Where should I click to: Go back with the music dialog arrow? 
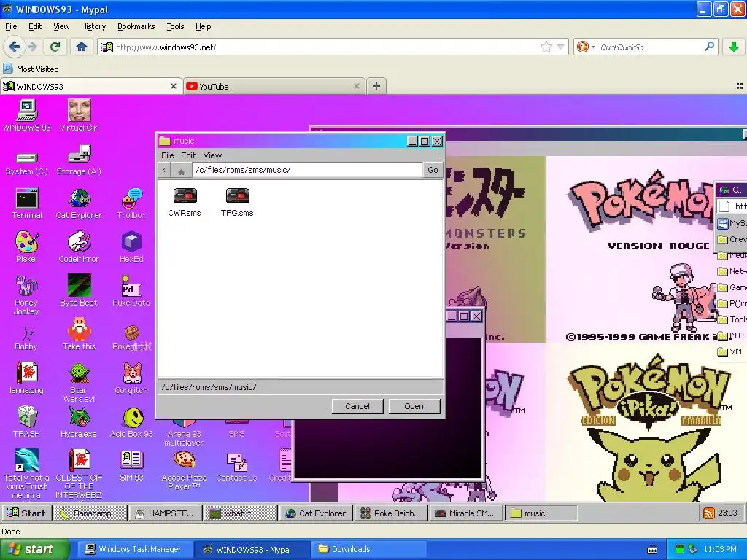pyautogui.click(x=164, y=170)
